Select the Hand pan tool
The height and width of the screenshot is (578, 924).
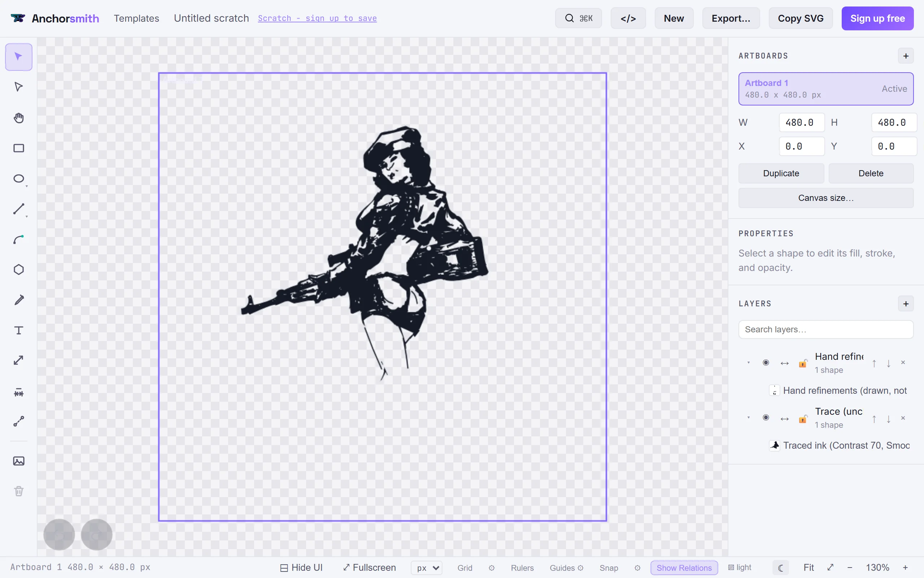18,118
